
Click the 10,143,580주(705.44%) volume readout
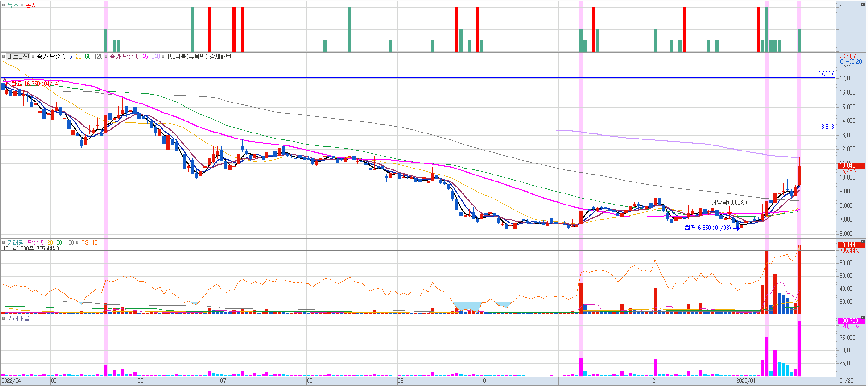coord(31,248)
